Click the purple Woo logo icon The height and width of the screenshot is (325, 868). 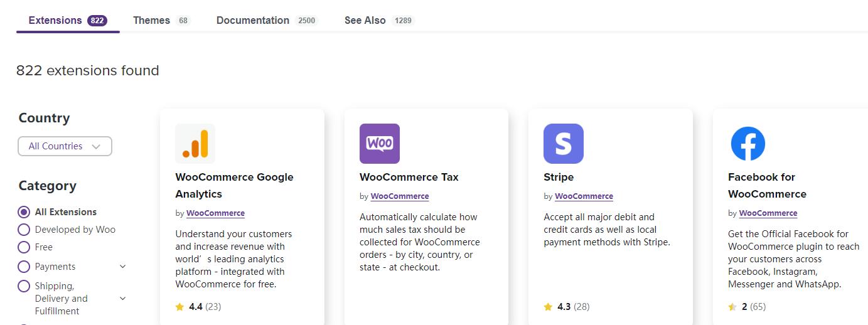380,144
